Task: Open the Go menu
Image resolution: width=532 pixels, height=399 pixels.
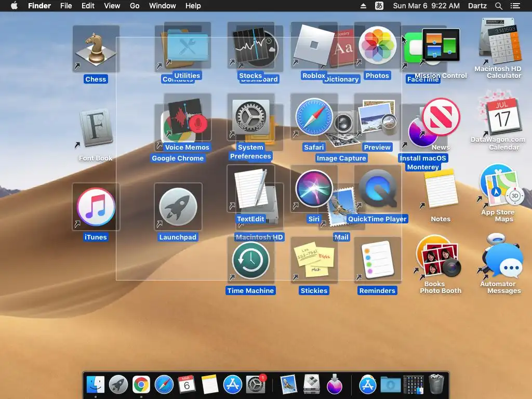Action: (x=135, y=6)
